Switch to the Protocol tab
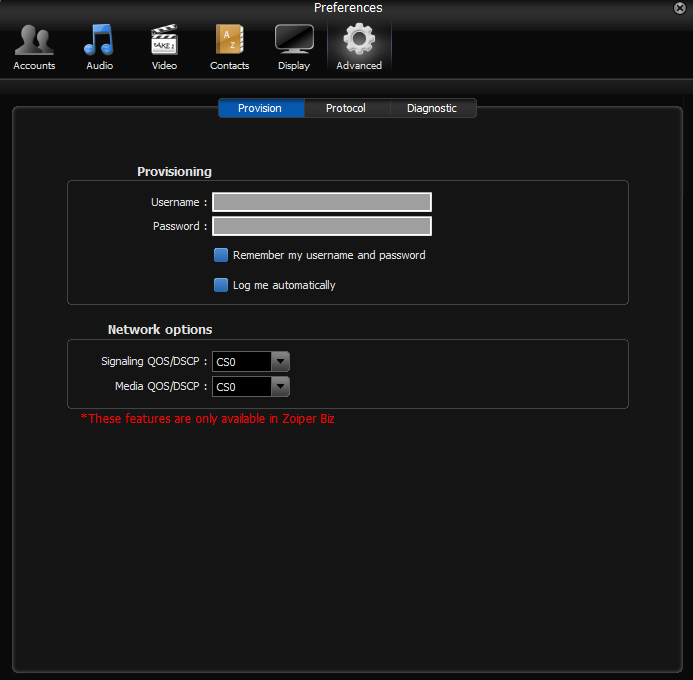 347,108
